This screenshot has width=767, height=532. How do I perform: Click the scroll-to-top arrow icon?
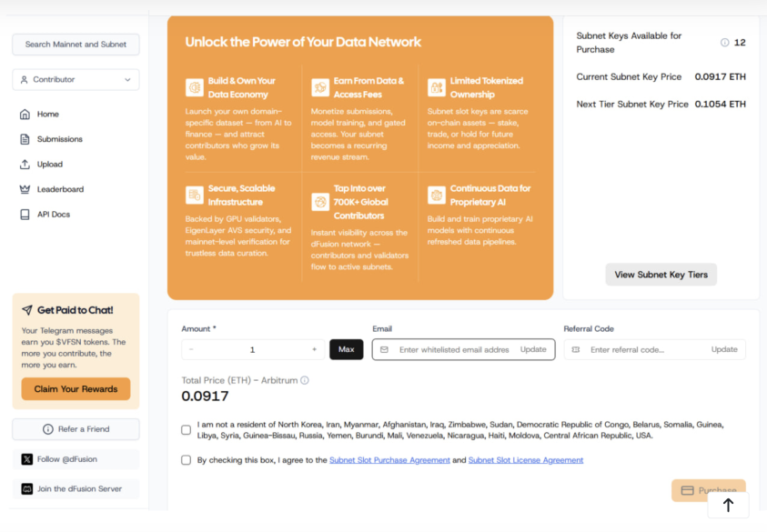click(x=728, y=505)
